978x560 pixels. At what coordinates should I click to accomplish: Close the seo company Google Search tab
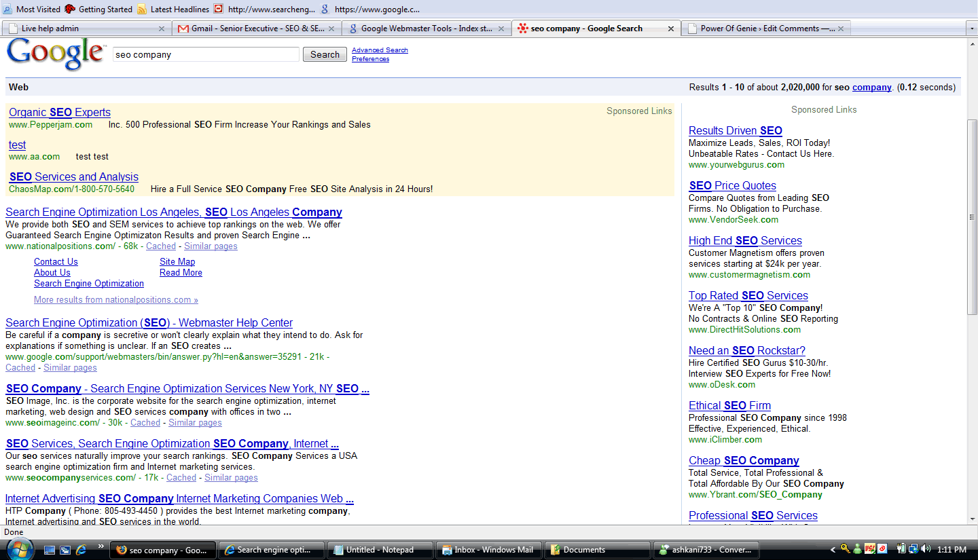671,29
